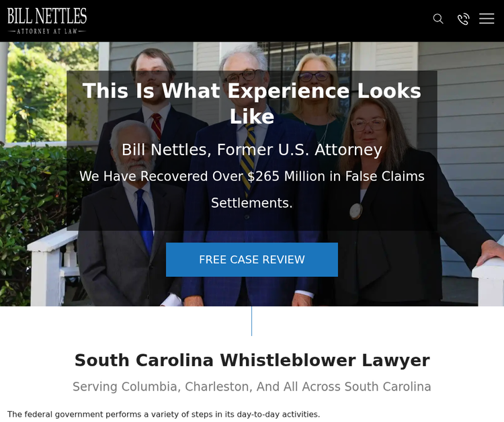The image size is (504, 422).
Task: Click the 'South Carolina Whistleblower Lawyer' heading
Action: pos(252,360)
